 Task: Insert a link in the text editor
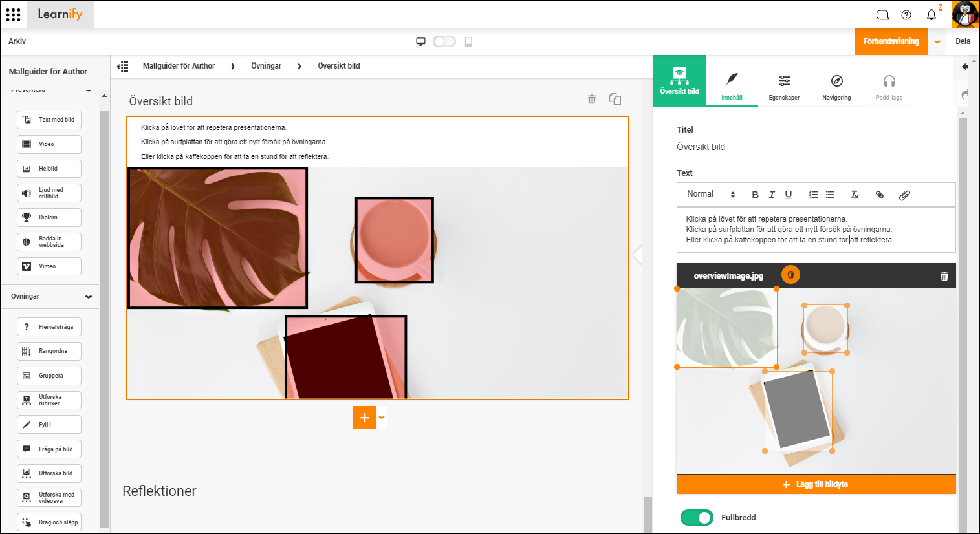point(880,195)
